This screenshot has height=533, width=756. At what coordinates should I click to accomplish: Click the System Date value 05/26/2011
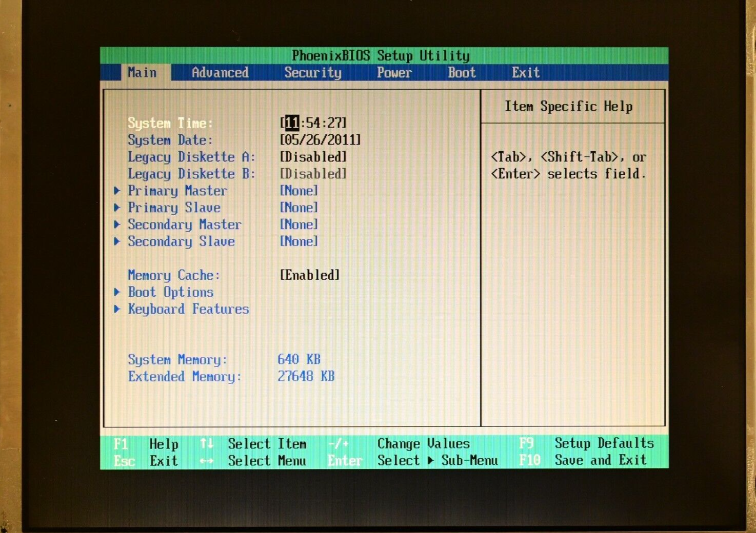pyautogui.click(x=320, y=139)
